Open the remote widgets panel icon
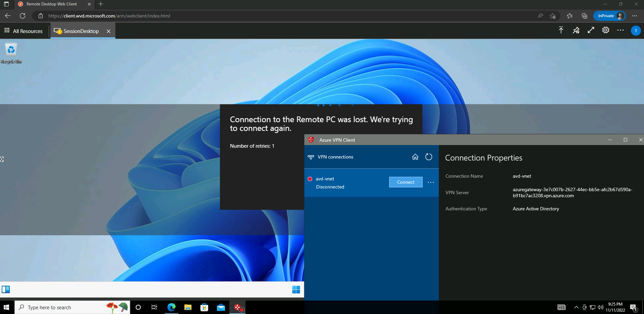The width and height of the screenshot is (644, 314). (x=6, y=289)
